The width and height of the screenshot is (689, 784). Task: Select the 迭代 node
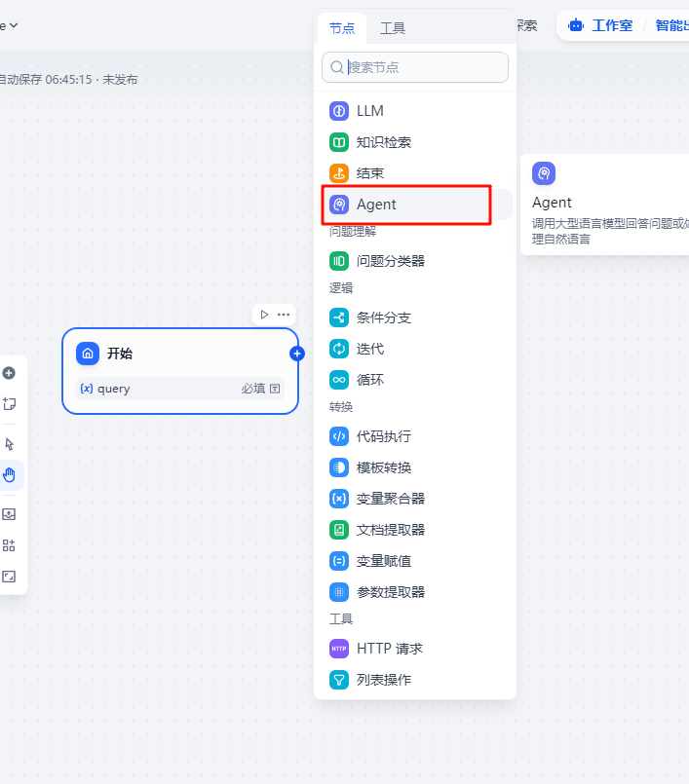[370, 349]
